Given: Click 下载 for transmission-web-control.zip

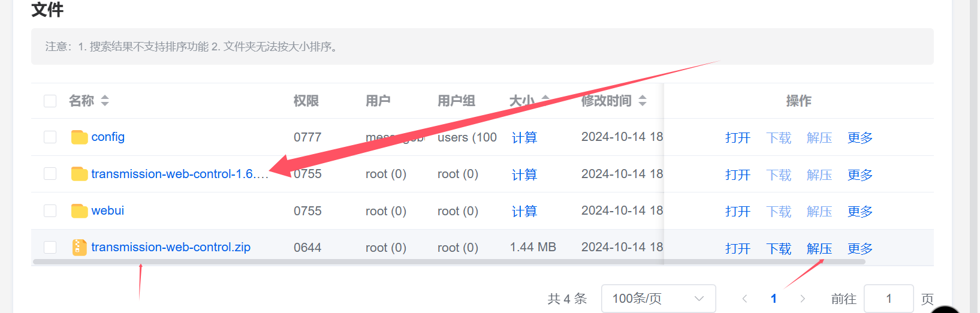Looking at the screenshot, I should tap(779, 248).
